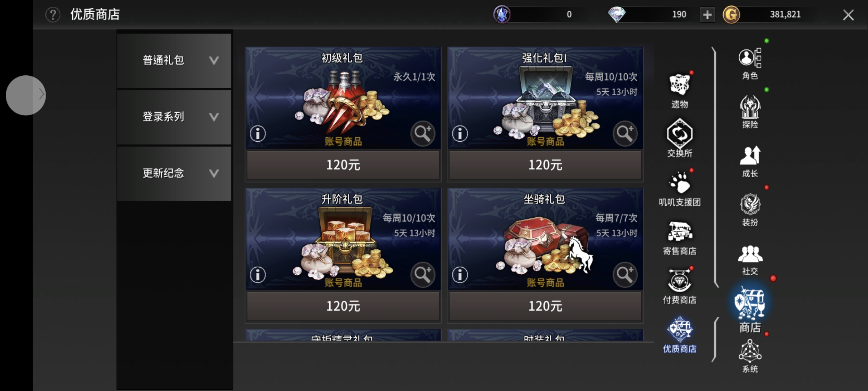Open the help question mark icon

tap(52, 15)
